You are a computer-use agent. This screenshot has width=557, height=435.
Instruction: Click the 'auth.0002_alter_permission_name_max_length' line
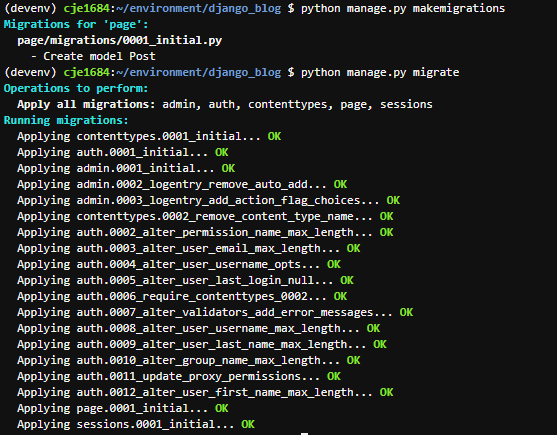point(205,232)
